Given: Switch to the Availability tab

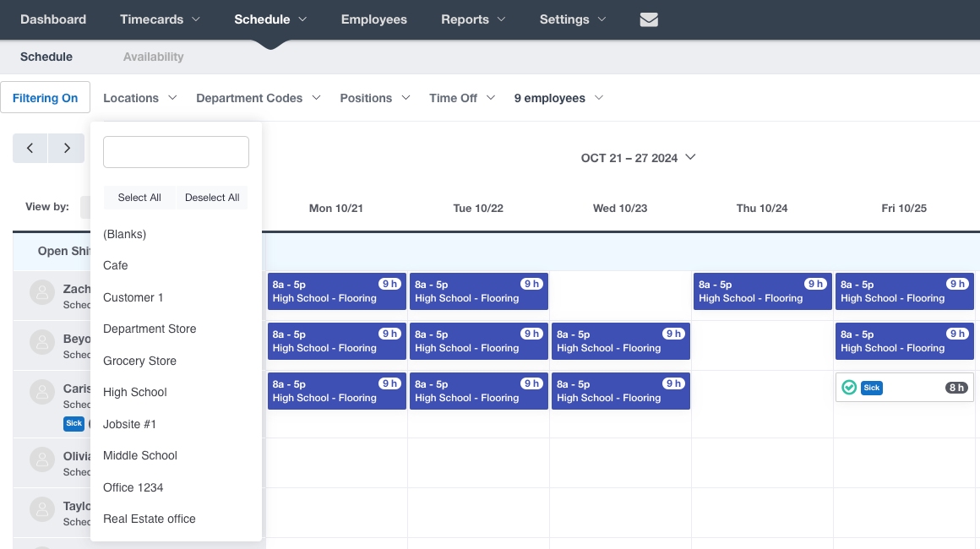Looking at the screenshot, I should point(153,57).
